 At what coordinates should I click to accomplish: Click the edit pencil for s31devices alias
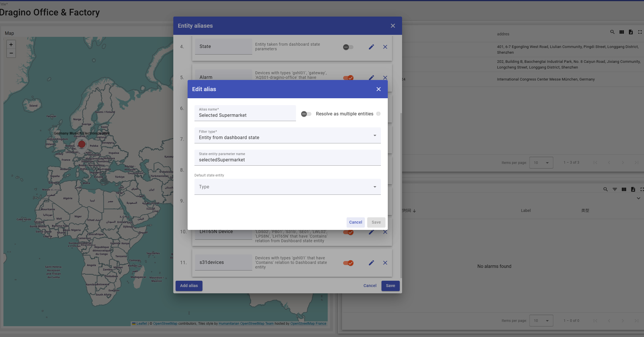pos(371,263)
